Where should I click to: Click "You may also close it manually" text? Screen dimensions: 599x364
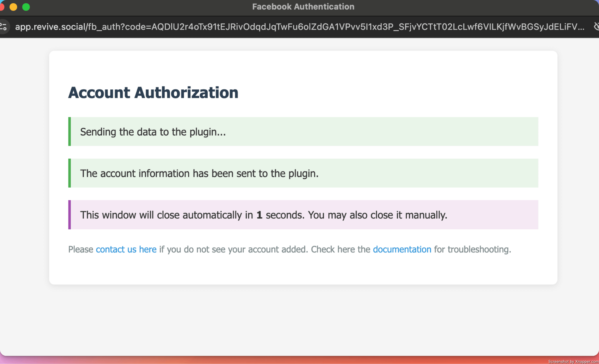pyautogui.click(x=377, y=215)
